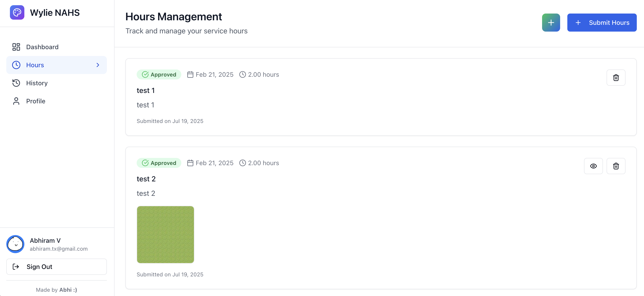The image size is (644, 296).
Task: Click the trash icon on test 1 entry
Action: pos(616,78)
